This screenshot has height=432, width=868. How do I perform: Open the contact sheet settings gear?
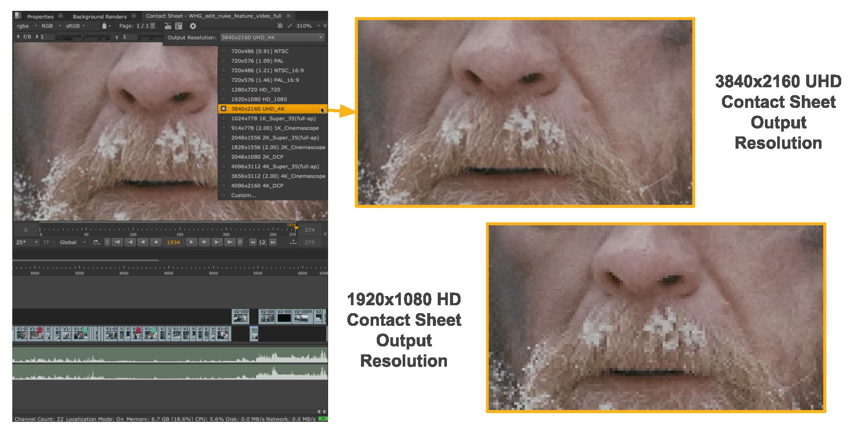[x=193, y=26]
